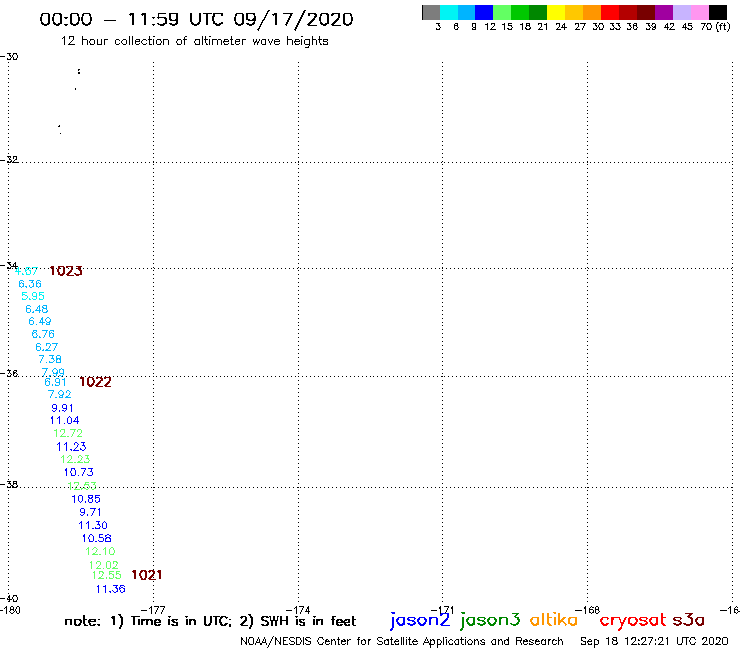The height and width of the screenshot is (650, 740).
Task: Click the wave height value 9.71
Action: [x=90, y=512]
